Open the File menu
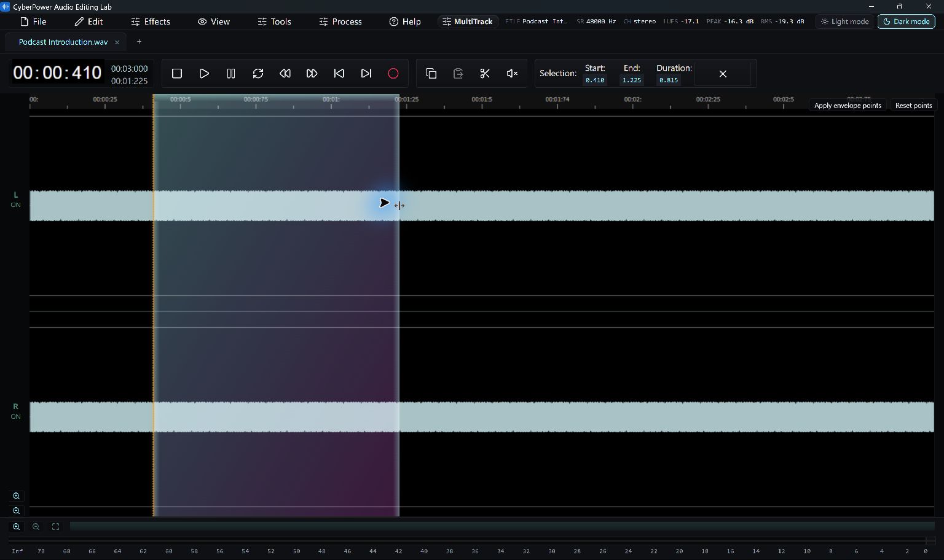This screenshot has height=560, width=944. pyautogui.click(x=33, y=21)
